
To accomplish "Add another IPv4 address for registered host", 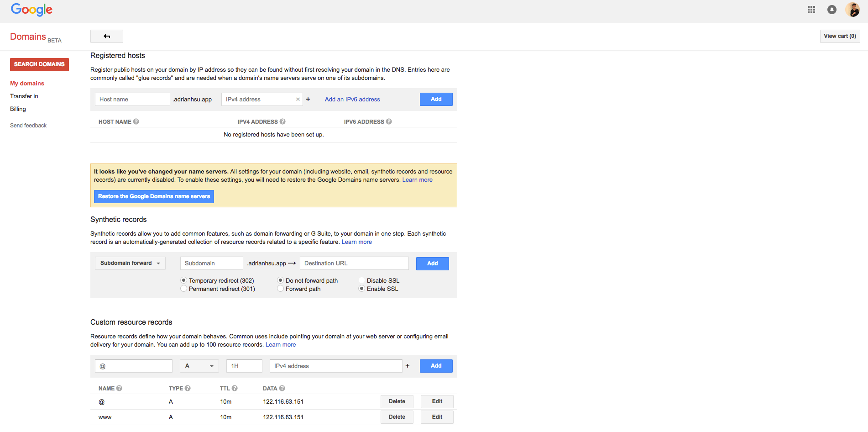I will point(308,99).
